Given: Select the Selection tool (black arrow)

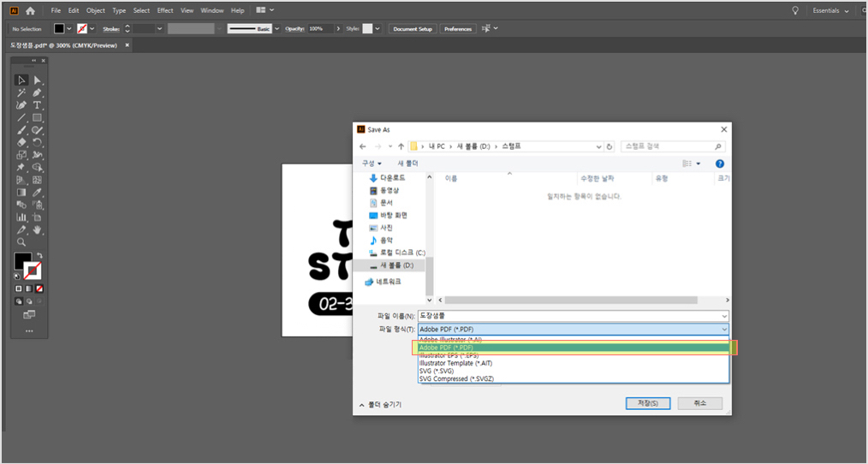Looking at the screenshot, I should (x=21, y=80).
